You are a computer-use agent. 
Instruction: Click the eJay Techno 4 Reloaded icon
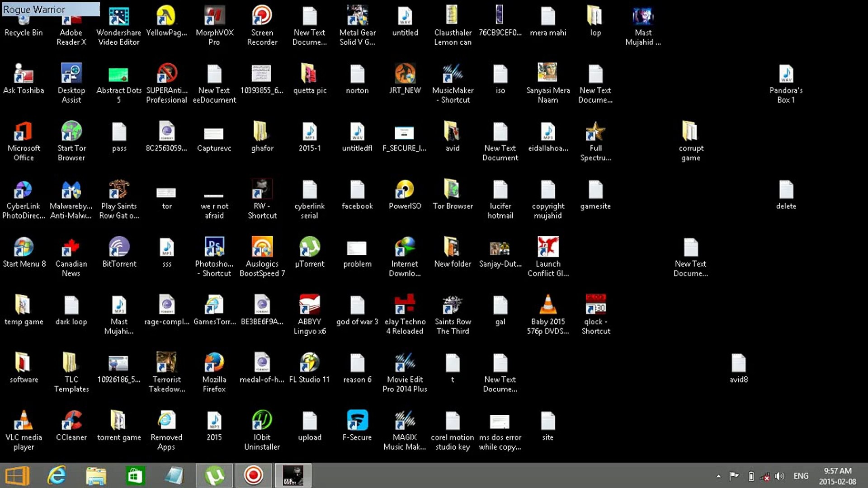tap(405, 315)
